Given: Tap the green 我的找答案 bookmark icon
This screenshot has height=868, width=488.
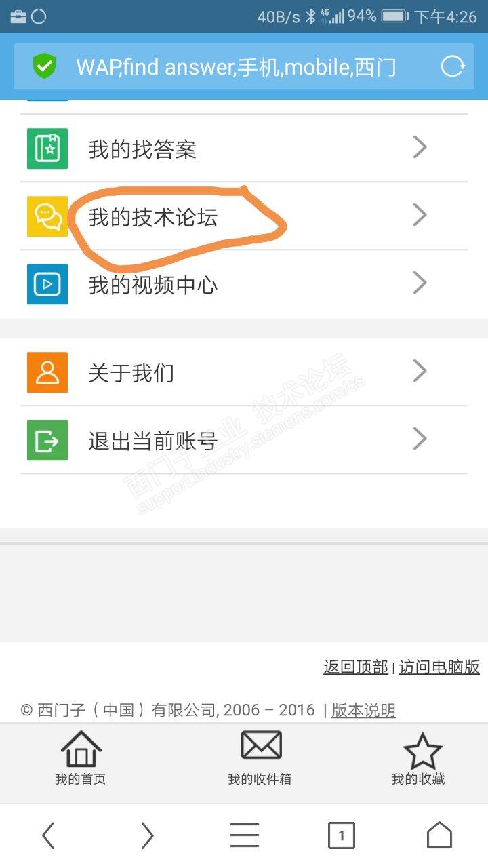Looking at the screenshot, I should point(47,148).
